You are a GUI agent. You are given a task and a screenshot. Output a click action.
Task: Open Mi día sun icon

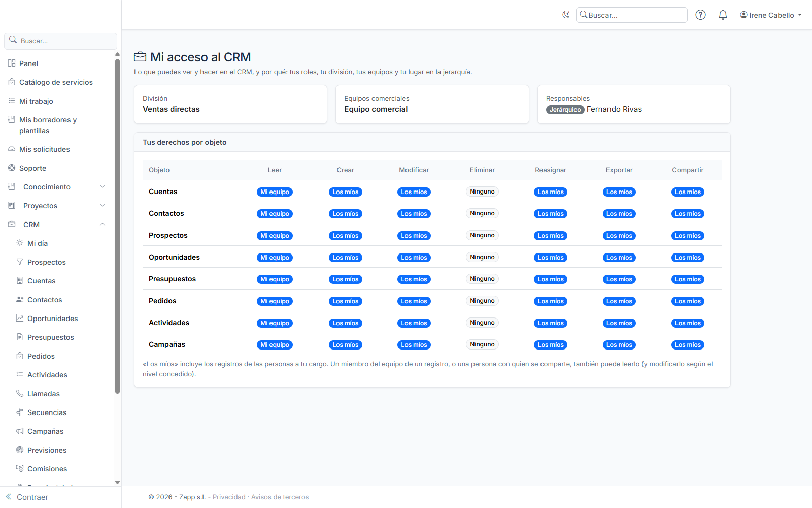[x=20, y=243]
